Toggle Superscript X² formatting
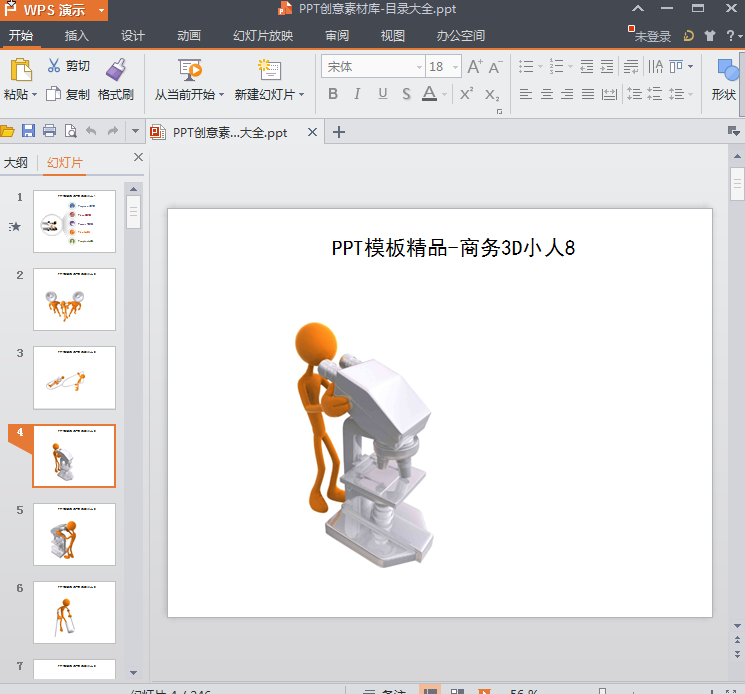The height and width of the screenshot is (694, 745). point(467,94)
